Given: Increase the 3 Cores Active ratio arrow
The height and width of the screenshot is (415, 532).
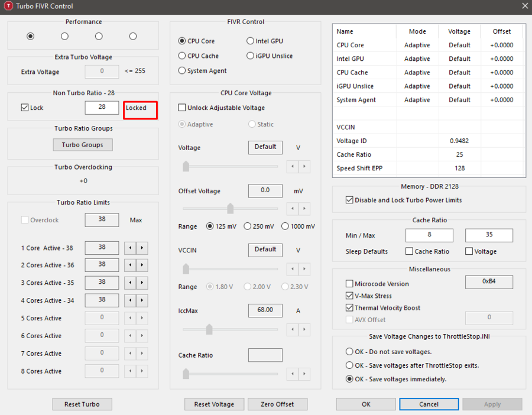Looking at the screenshot, I should (142, 283).
